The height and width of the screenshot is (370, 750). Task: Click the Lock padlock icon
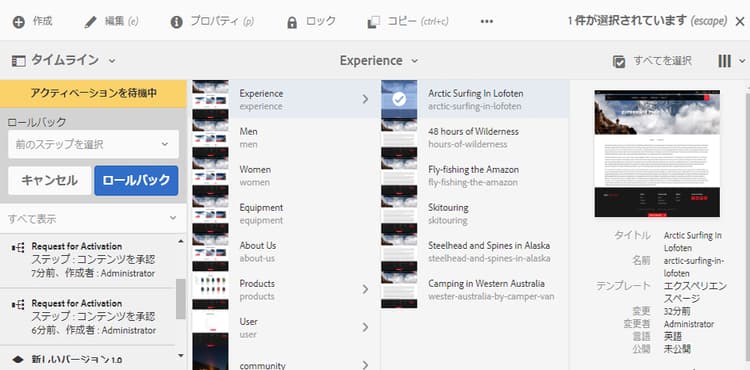point(292,22)
